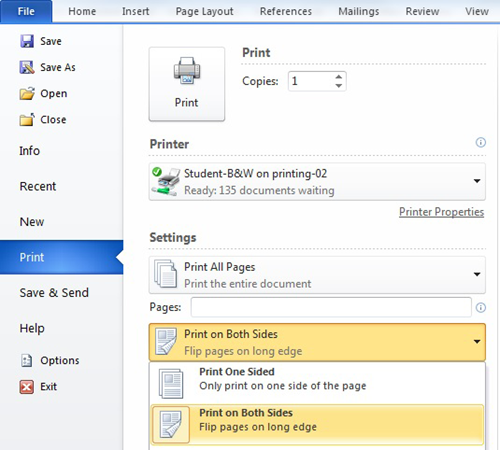Open the Print All Pages dropdown
The height and width of the screenshot is (450, 500).
317,275
